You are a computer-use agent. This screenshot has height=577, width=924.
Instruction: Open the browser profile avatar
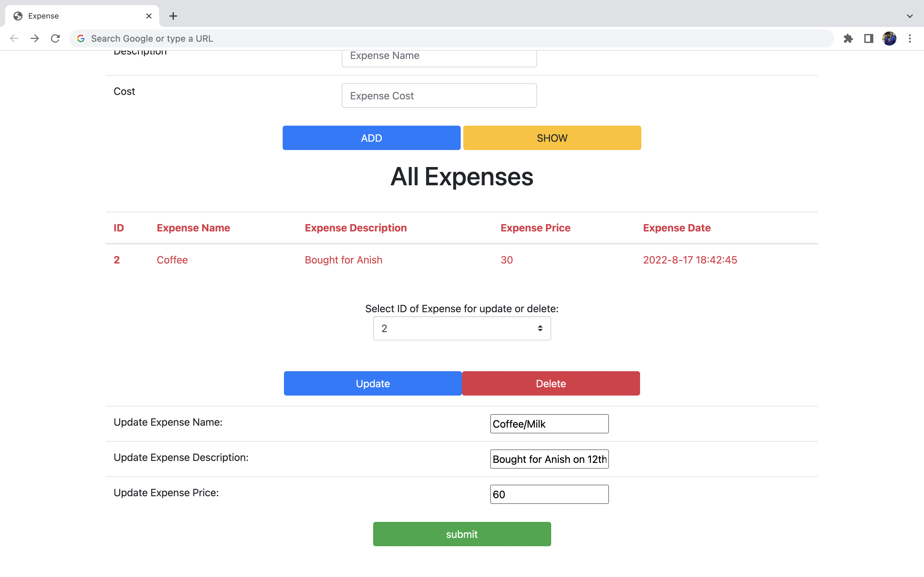890,38
